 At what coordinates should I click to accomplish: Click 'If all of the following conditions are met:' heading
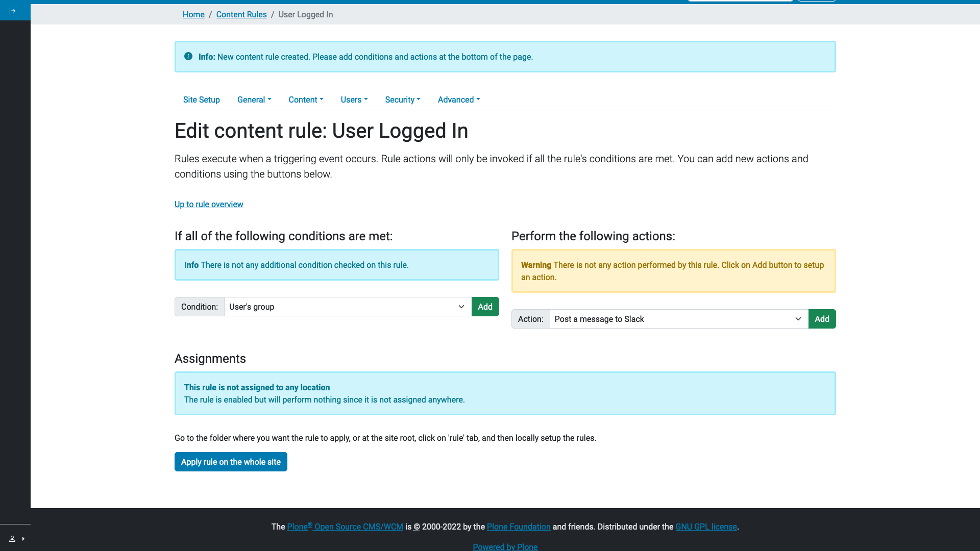[x=284, y=236]
